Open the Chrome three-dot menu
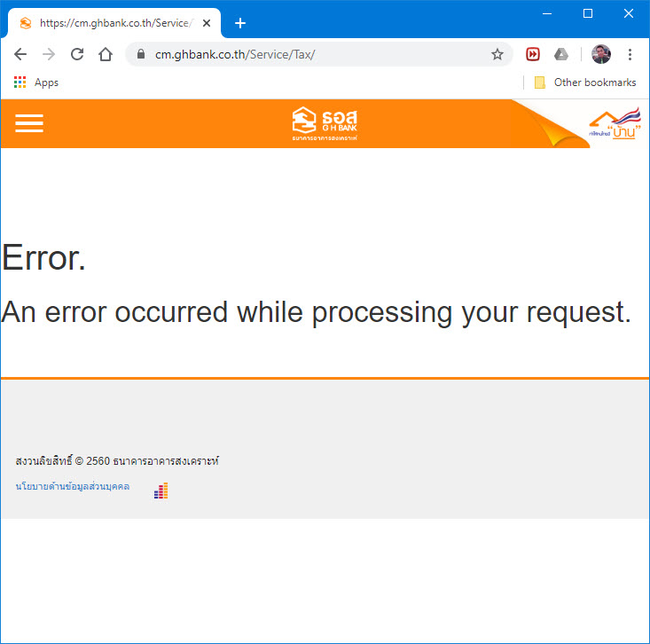Image resolution: width=650 pixels, height=644 pixels. click(x=630, y=54)
